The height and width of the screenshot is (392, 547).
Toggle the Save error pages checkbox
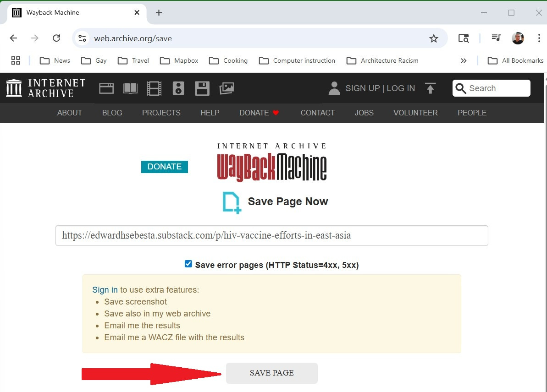[188, 264]
